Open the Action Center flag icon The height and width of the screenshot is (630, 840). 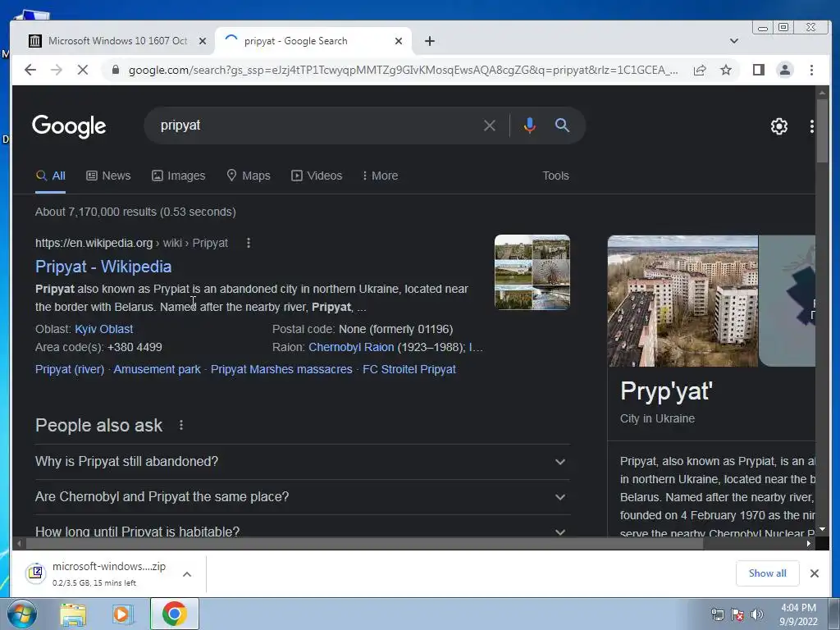pyautogui.click(x=737, y=614)
